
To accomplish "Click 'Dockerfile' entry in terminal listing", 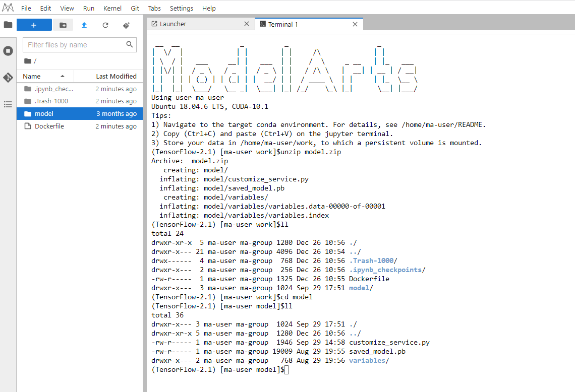I will click(x=369, y=279).
